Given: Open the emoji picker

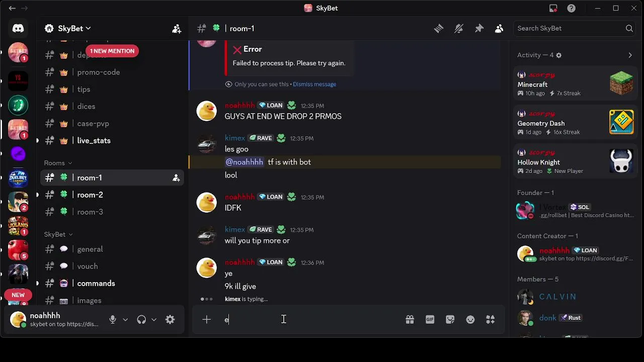Looking at the screenshot, I should pos(470,320).
